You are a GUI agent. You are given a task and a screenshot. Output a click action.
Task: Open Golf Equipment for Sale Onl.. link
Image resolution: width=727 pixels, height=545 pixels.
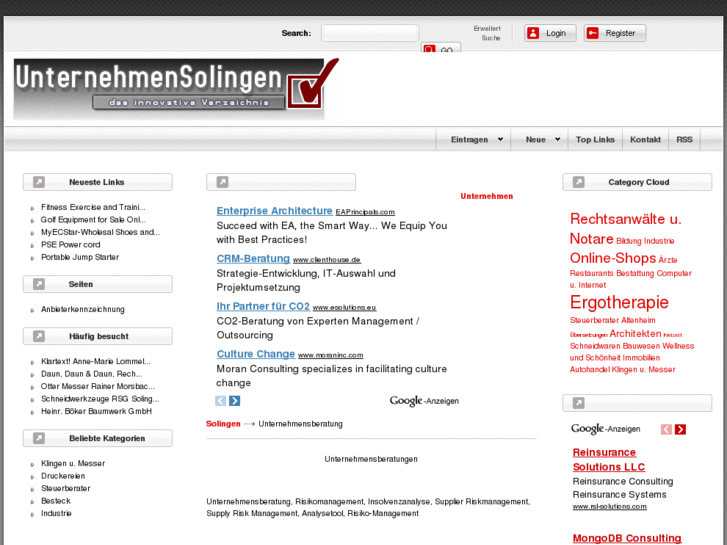click(x=93, y=220)
